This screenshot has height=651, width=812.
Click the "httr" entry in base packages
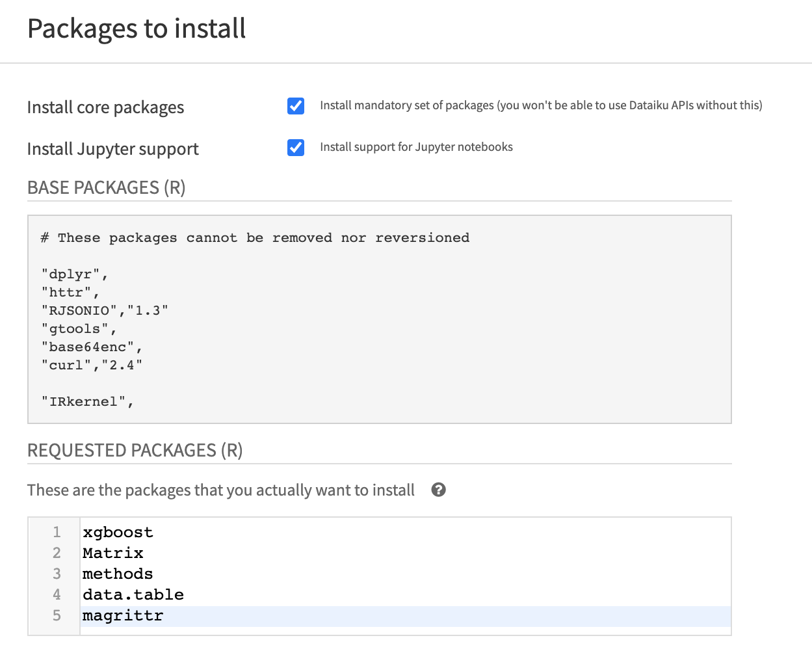pos(70,293)
